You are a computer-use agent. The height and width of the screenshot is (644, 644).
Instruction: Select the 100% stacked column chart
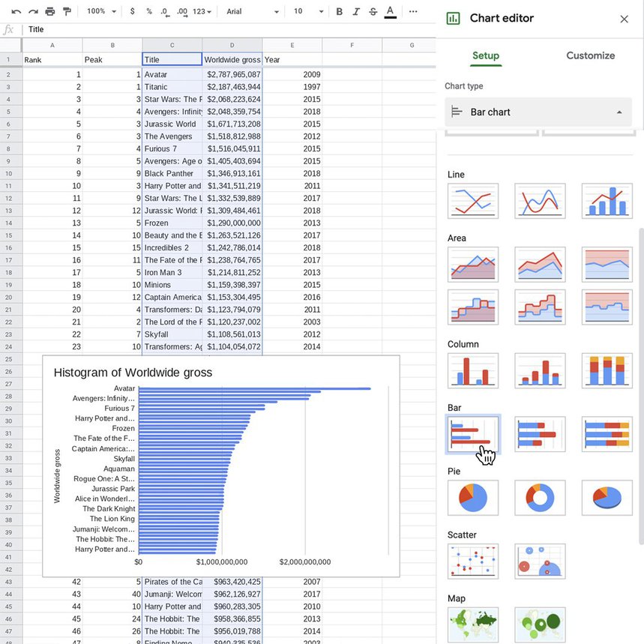(x=607, y=370)
